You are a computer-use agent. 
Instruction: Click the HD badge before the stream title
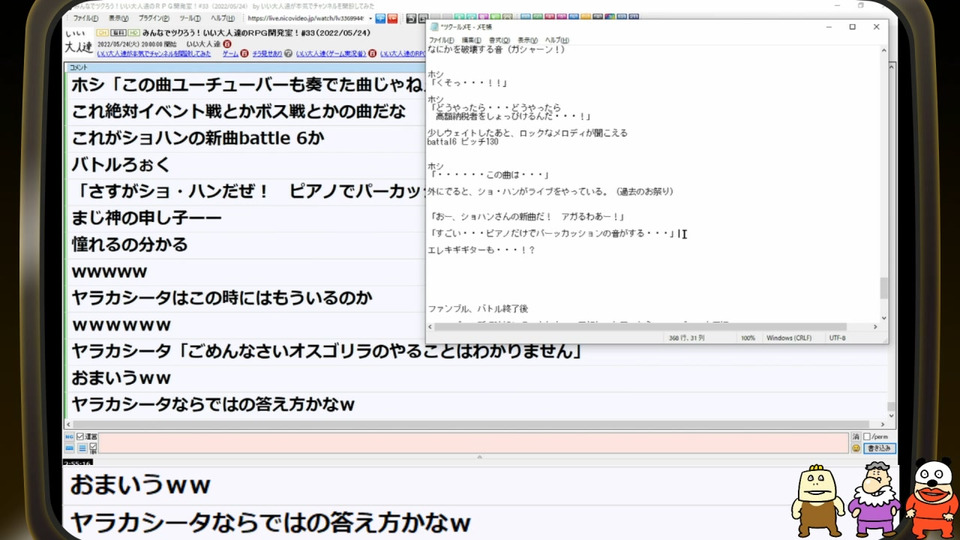[133, 33]
